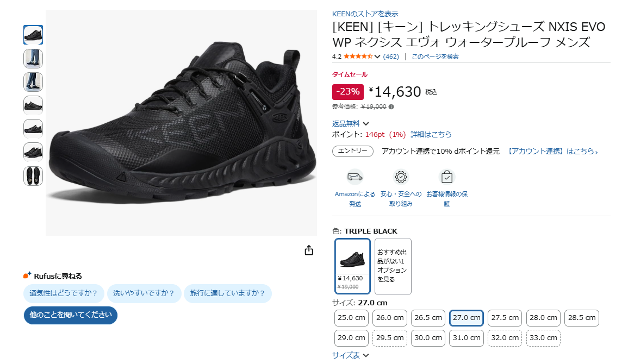Click the アカウント連携 はこちら link
The height and width of the screenshot is (364, 622).
pos(552,152)
